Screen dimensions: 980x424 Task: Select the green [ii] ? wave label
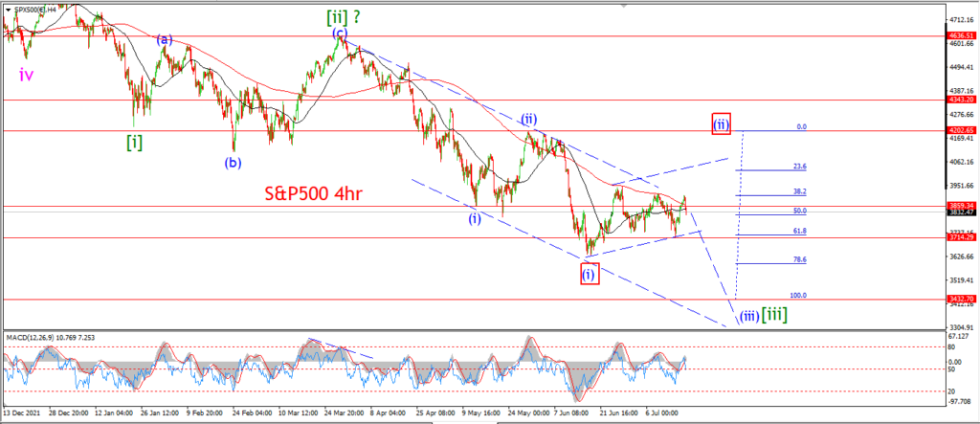(345, 18)
